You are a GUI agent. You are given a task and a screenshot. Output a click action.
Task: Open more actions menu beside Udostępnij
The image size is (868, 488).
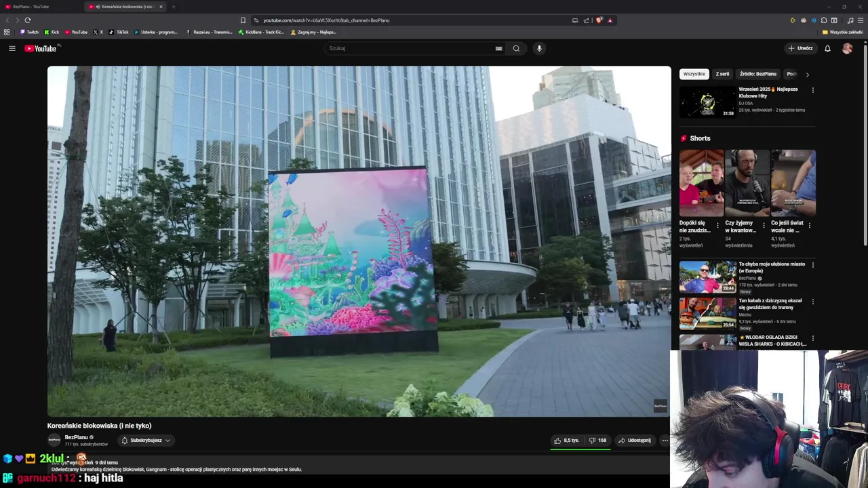(665, 440)
